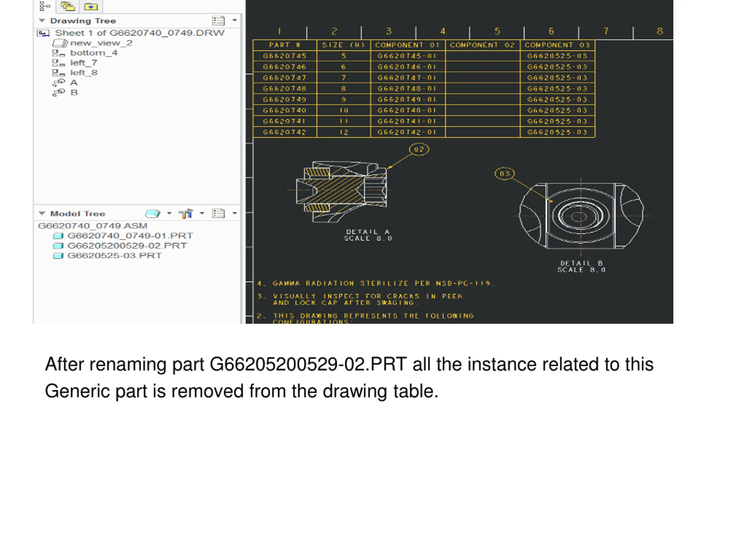Viewport: 747px width, 560px height.
Task: Open Model Tree tools dropdown arrow
Action: [x=202, y=213]
